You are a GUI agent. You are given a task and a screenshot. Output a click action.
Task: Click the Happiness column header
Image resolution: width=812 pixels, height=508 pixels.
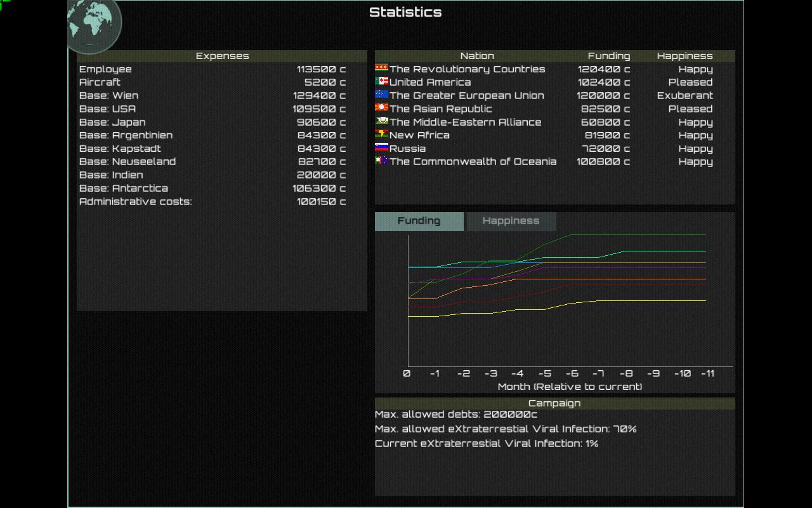click(x=685, y=56)
